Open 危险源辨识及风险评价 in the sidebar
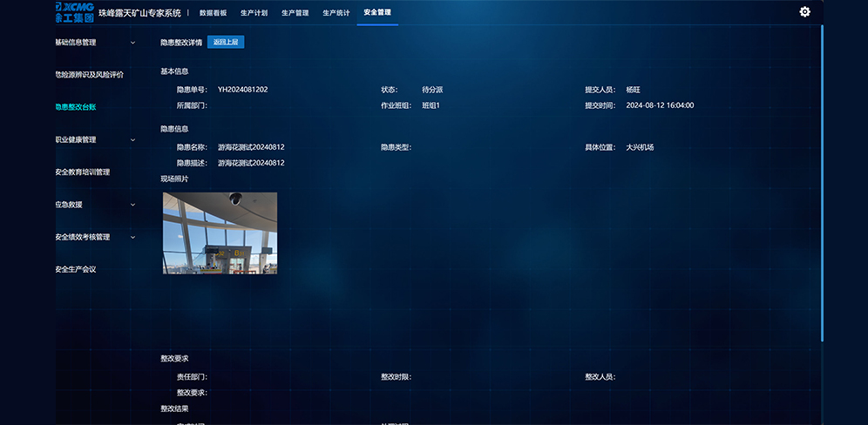The width and height of the screenshot is (868, 425). [x=90, y=75]
